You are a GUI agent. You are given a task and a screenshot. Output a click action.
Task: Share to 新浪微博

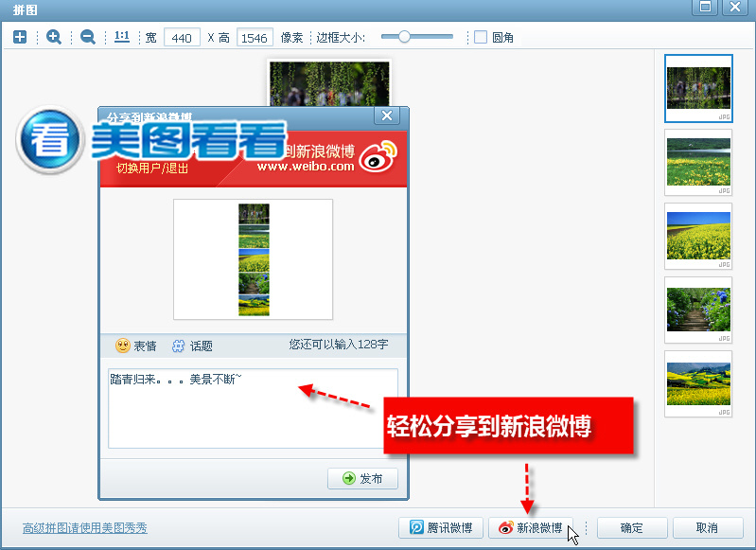point(531,528)
